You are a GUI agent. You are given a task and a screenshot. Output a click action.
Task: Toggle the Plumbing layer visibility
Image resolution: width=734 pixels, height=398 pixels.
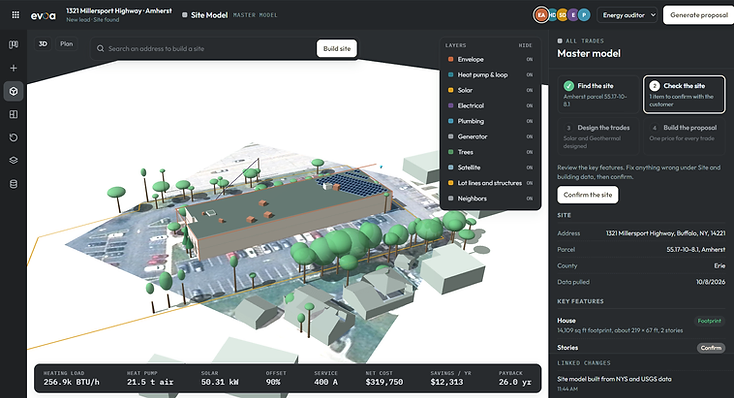click(x=529, y=121)
